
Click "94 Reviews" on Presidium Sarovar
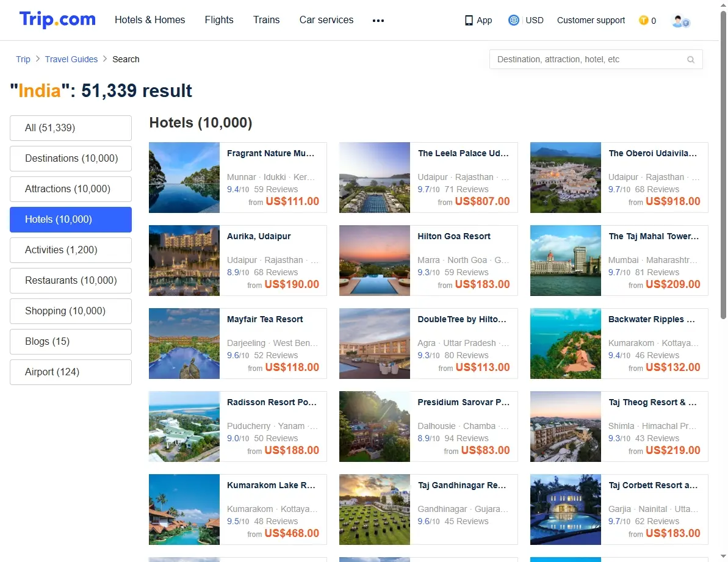click(466, 439)
